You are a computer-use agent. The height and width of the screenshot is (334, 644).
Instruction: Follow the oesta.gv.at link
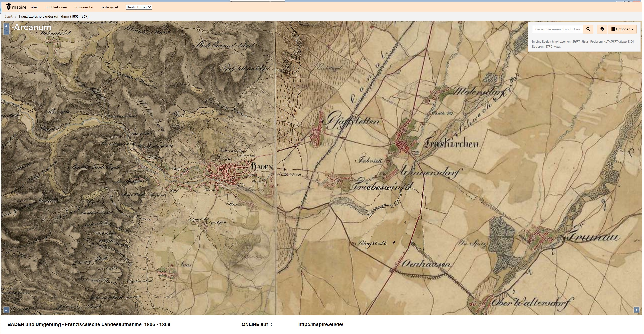(x=109, y=7)
